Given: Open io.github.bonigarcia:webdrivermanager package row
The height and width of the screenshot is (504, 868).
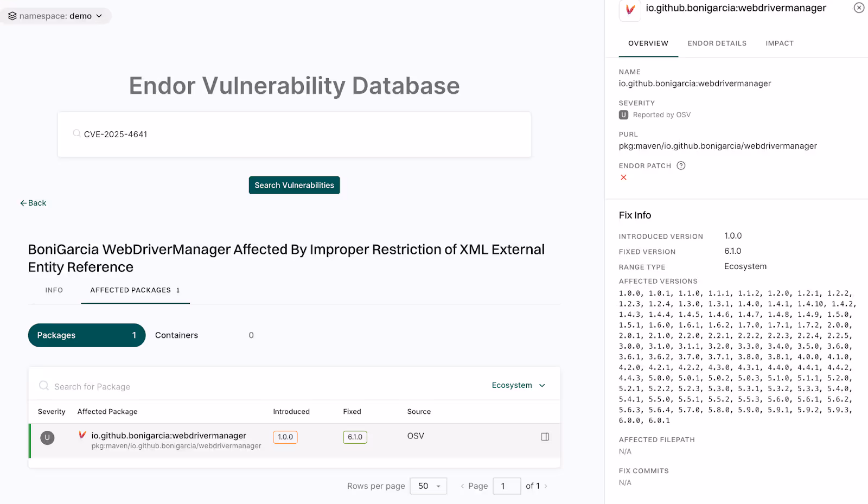Looking at the screenshot, I should [x=295, y=441].
